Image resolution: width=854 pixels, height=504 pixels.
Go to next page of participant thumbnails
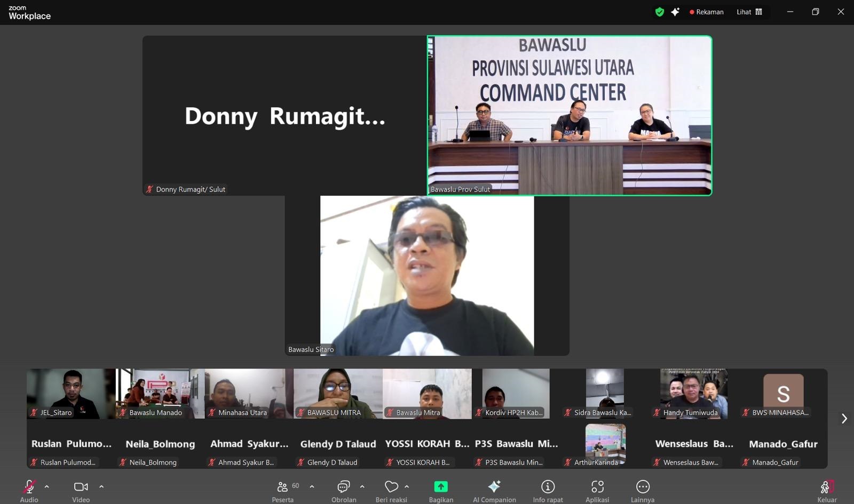point(844,419)
